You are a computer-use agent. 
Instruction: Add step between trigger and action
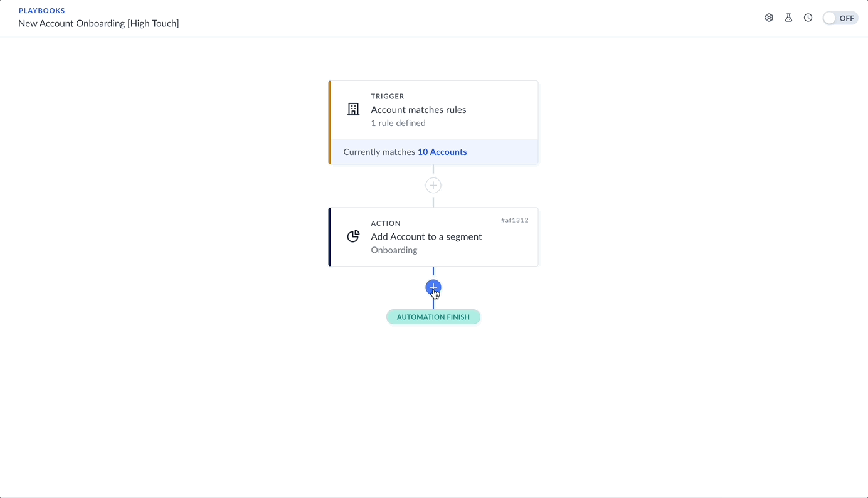coord(433,186)
